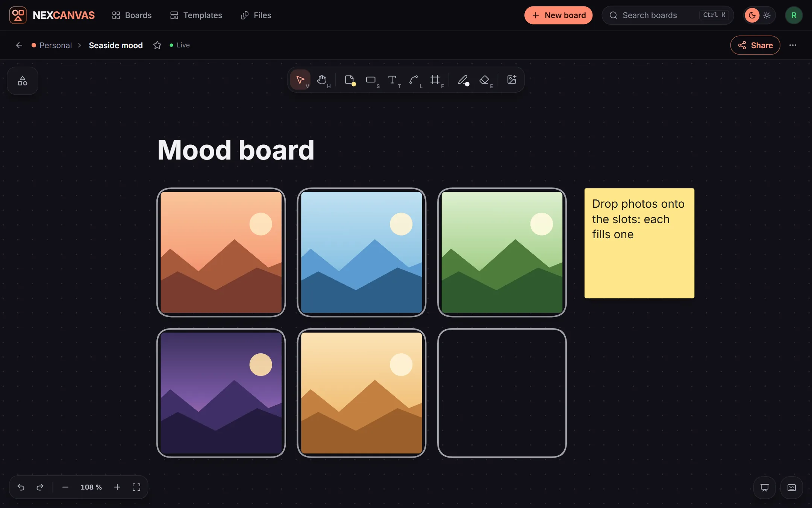
Task: Click the Personal breadcrumb
Action: pyautogui.click(x=52, y=45)
